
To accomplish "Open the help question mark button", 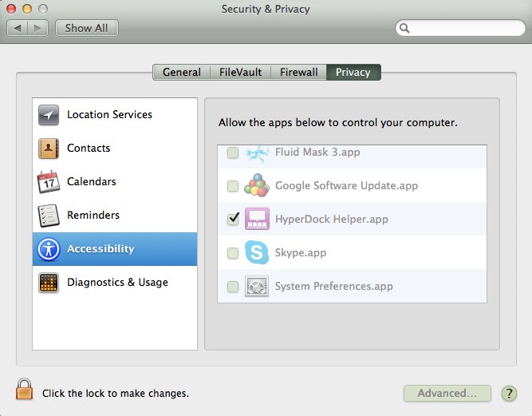I will coord(509,394).
